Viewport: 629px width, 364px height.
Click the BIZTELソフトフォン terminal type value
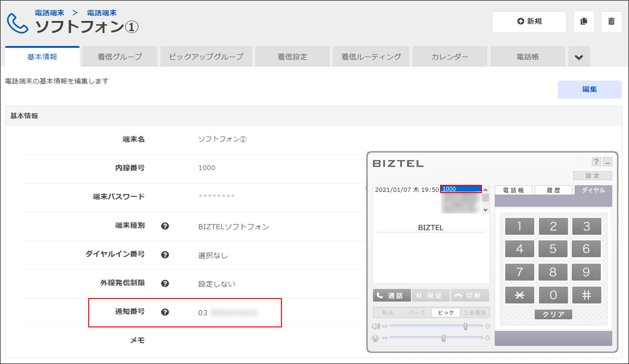(x=234, y=226)
